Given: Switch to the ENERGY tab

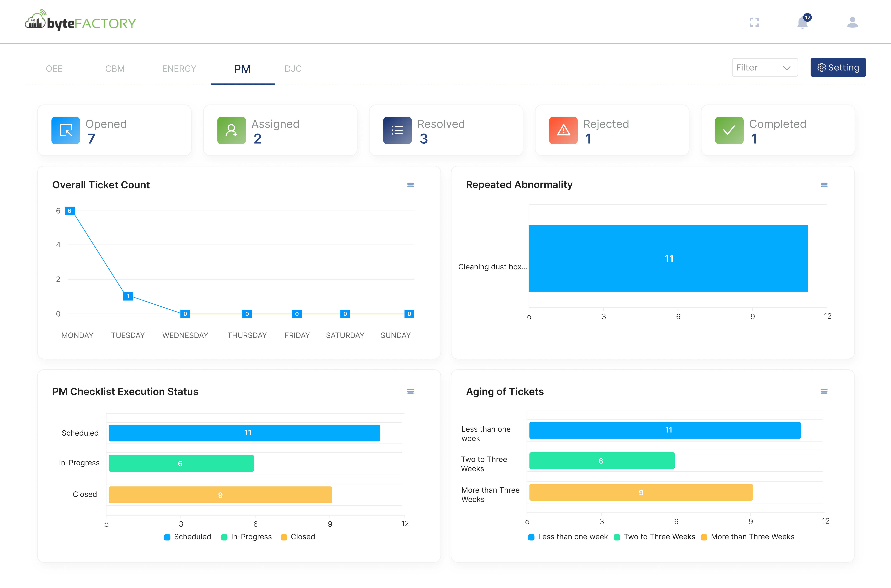Looking at the screenshot, I should click(x=179, y=69).
